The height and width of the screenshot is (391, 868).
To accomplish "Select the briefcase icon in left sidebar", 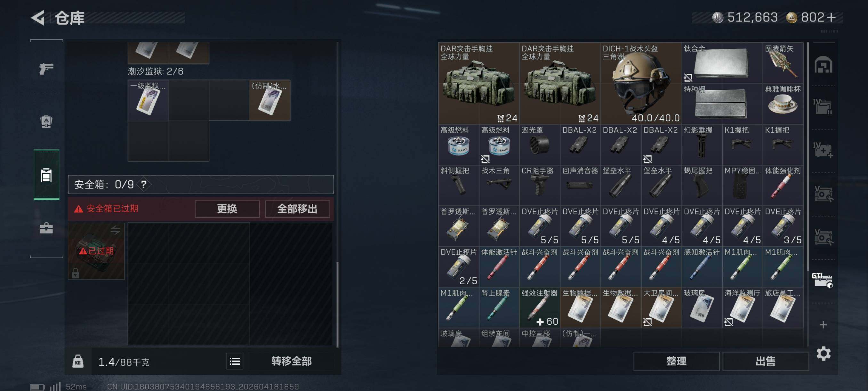I will (46, 228).
